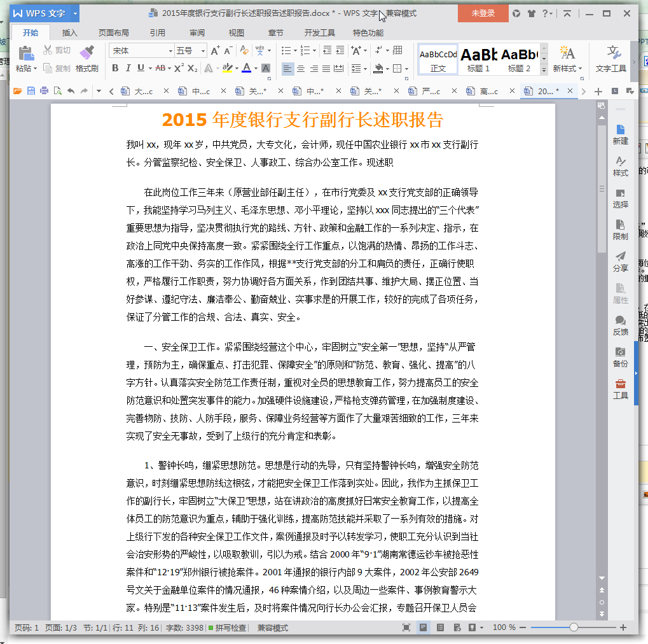
Task: Toggle center paragraph alignment
Action: click(301, 67)
